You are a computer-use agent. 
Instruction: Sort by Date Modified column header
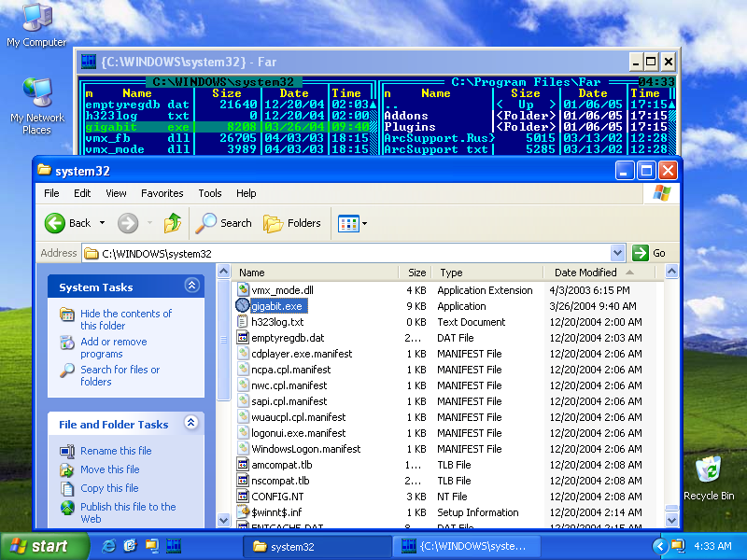point(599,273)
